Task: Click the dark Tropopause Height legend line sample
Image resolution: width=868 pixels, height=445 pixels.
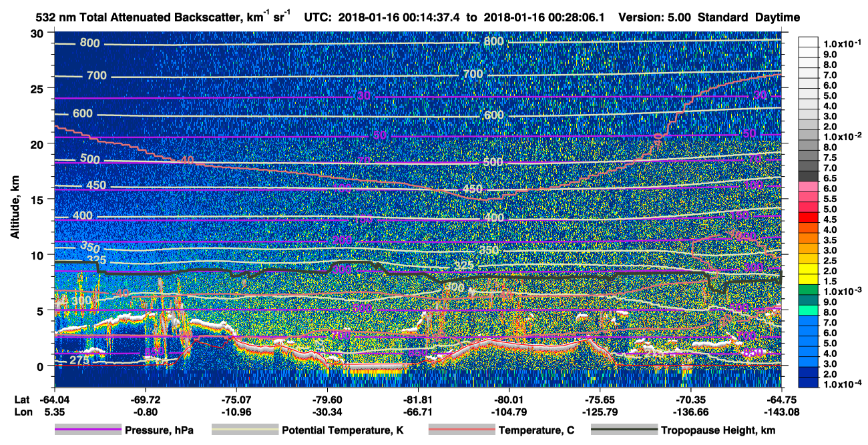Action: 623,430
